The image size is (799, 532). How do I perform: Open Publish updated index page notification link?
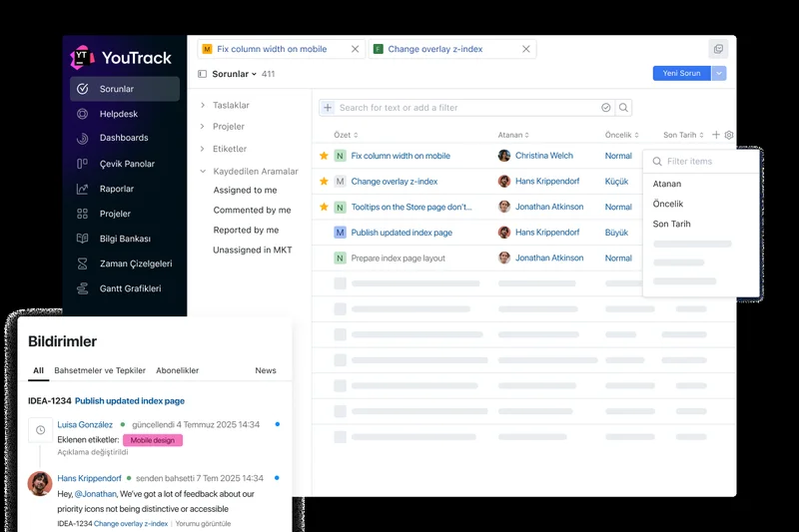click(x=130, y=401)
